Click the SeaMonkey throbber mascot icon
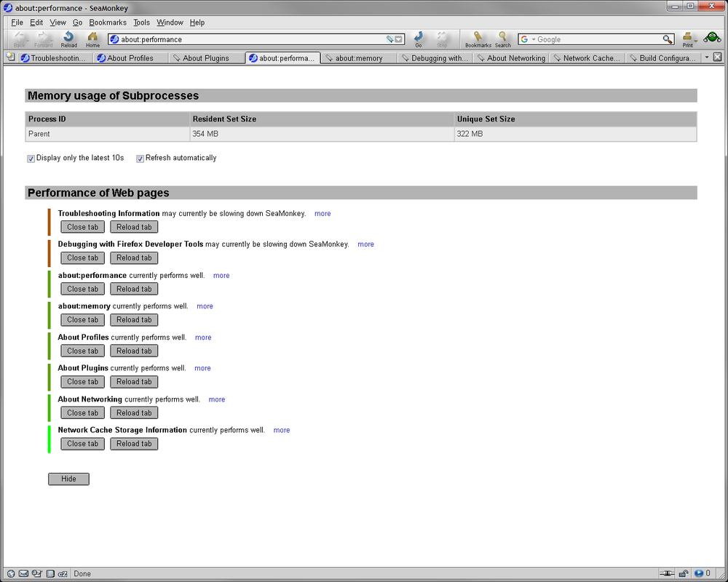 click(712, 38)
